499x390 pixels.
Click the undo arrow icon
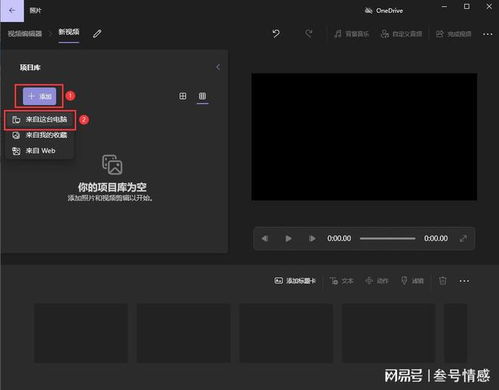[276, 33]
